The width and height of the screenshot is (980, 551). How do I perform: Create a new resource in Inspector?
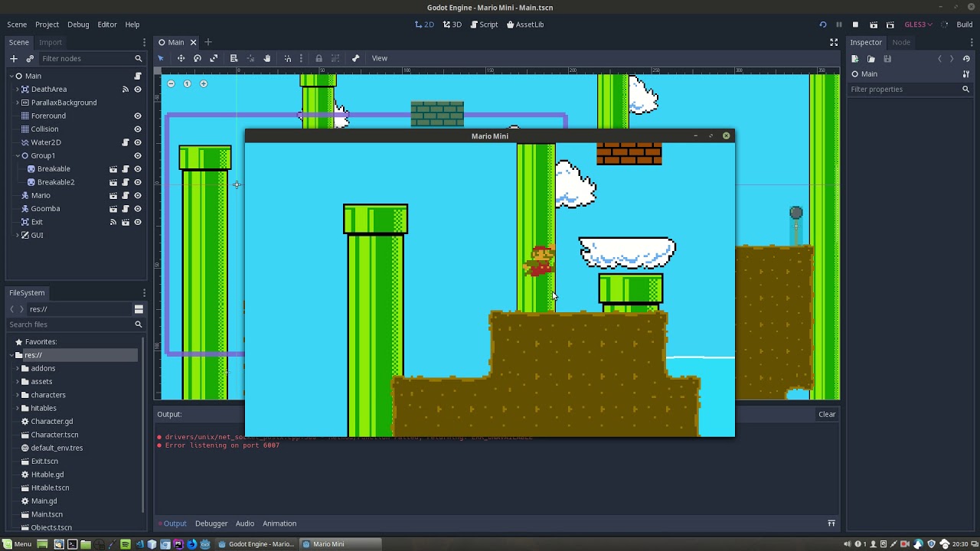pyautogui.click(x=855, y=59)
